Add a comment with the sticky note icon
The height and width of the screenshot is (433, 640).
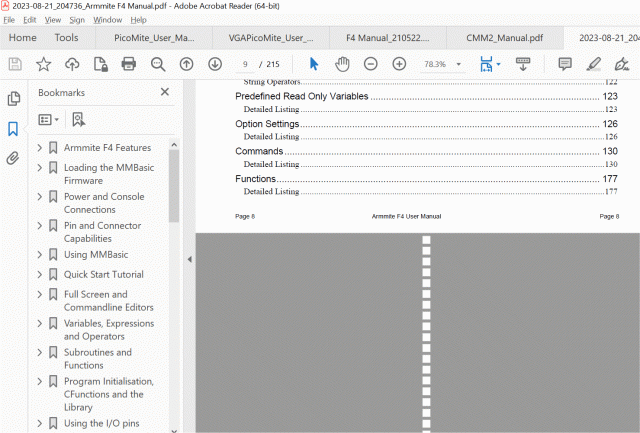(x=565, y=64)
